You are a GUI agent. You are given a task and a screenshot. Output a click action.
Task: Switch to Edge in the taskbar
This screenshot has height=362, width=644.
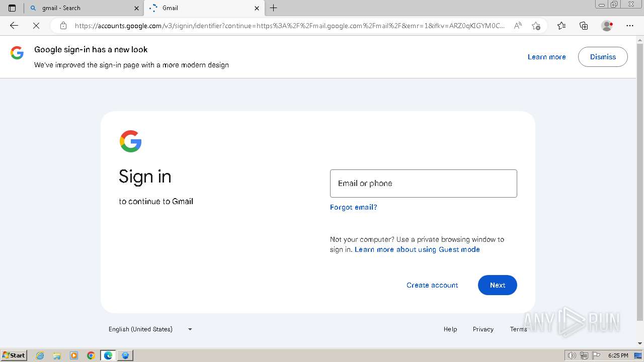click(x=108, y=355)
